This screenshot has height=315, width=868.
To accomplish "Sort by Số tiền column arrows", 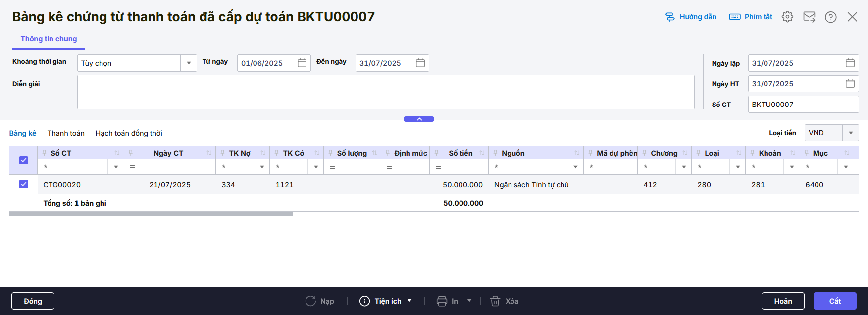I will pyautogui.click(x=482, y=153).
